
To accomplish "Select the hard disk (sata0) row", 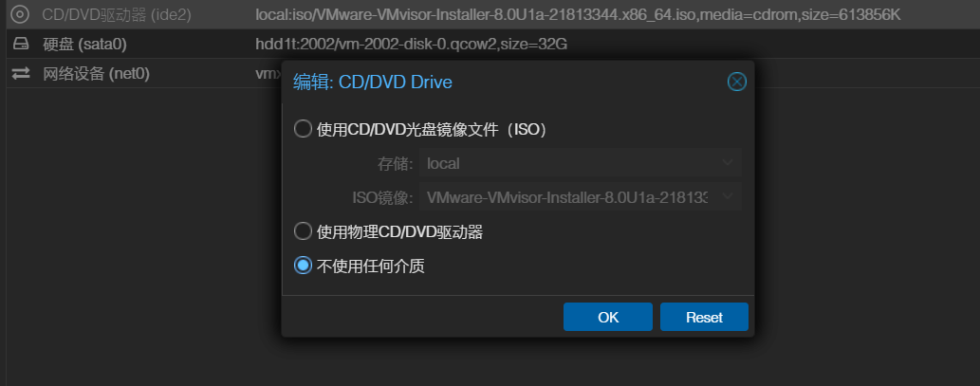I will (493, 44).
